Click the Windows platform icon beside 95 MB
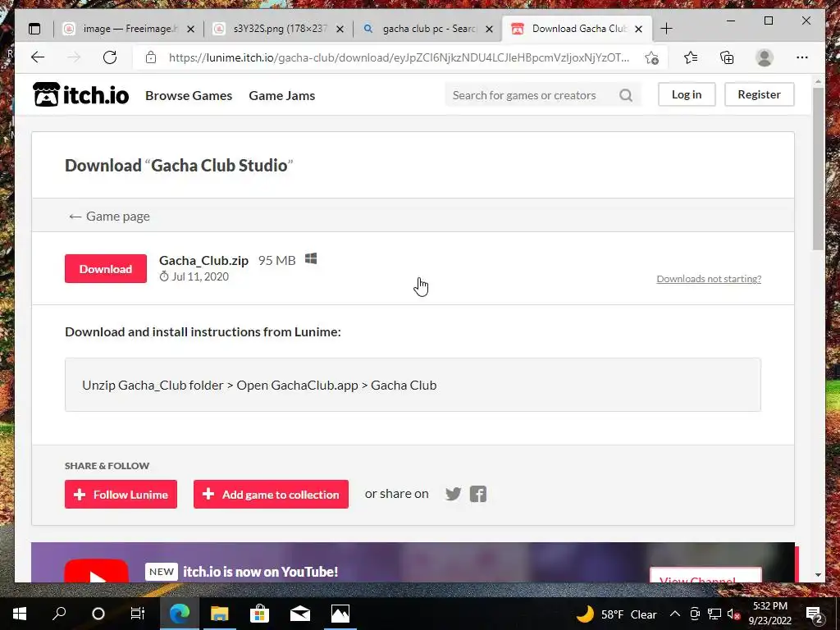The height and width of the screenshot is (630, 840). (311, 258)
